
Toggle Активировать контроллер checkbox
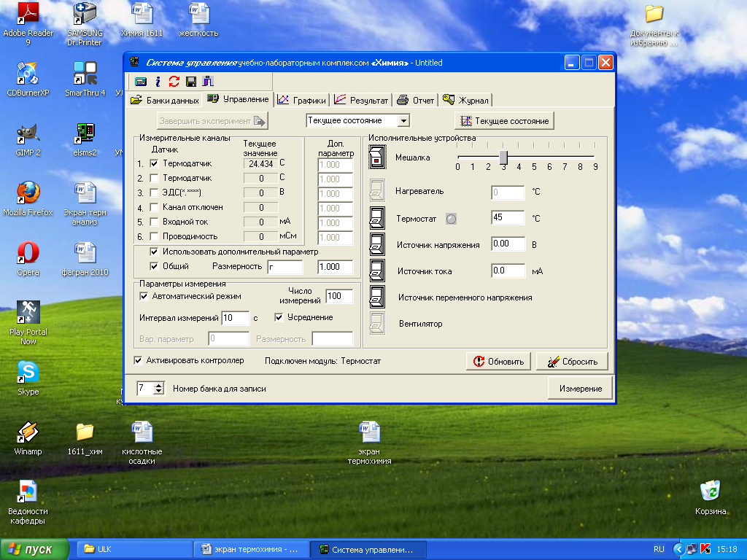click(x=138, y=360)
